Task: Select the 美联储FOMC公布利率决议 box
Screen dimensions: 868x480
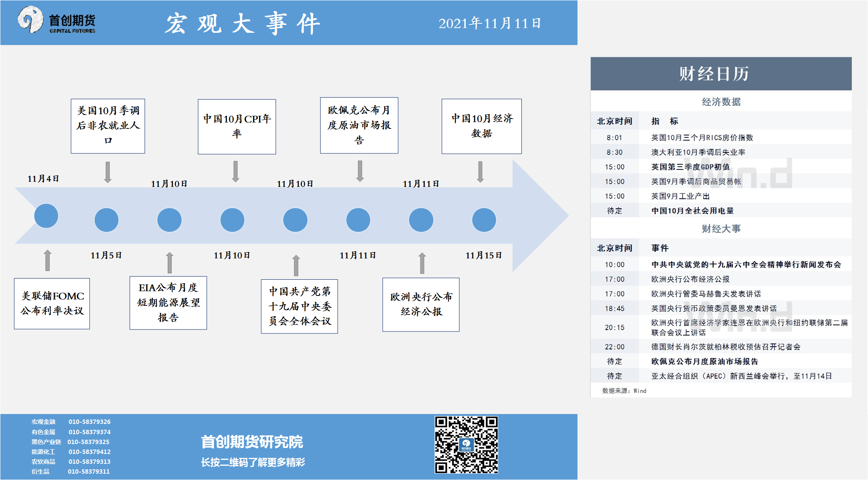Action: pos(52,303)
